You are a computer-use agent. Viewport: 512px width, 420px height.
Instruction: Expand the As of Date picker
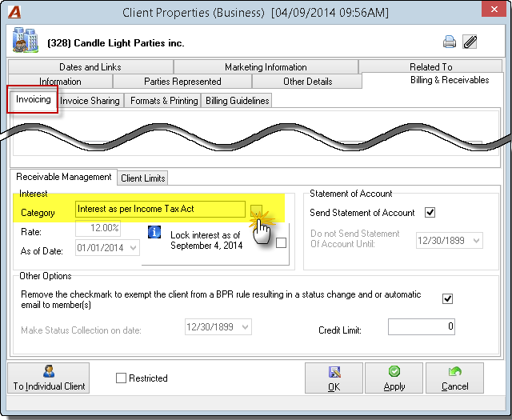134,248
